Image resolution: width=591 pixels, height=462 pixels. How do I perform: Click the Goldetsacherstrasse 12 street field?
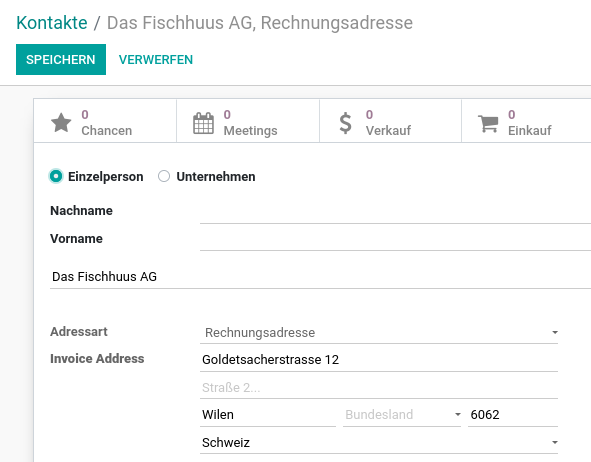pyautogui.click(x=379, y=360)
